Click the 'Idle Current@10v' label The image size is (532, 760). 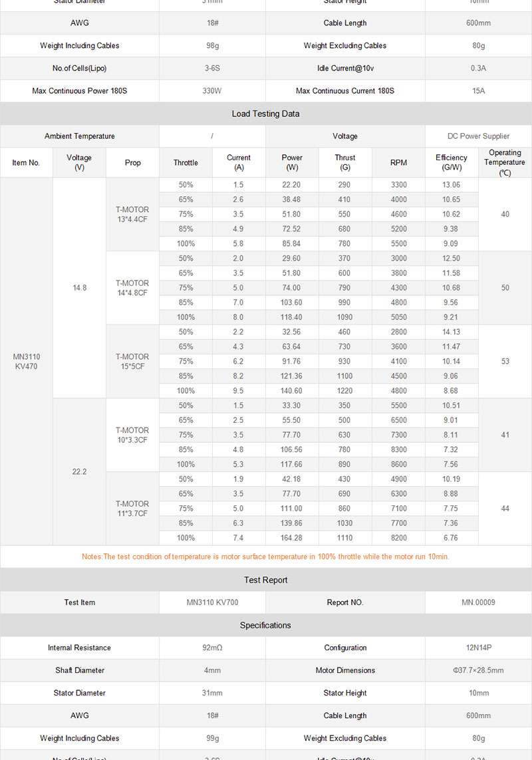click(345, 68)
